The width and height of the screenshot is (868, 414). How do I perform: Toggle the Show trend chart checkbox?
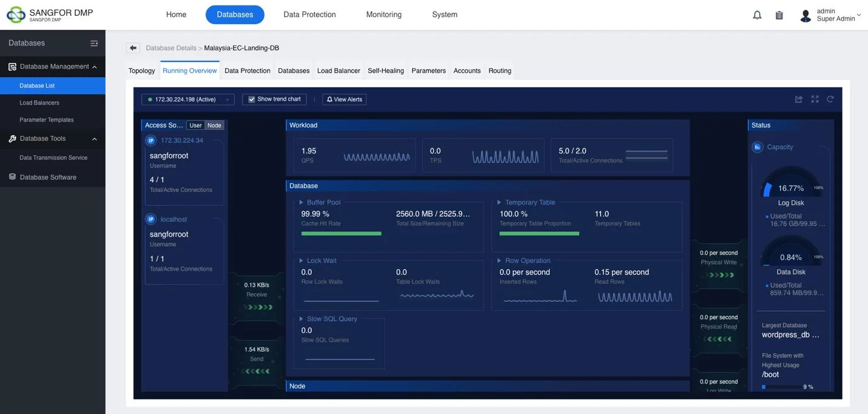coord(252,100)
